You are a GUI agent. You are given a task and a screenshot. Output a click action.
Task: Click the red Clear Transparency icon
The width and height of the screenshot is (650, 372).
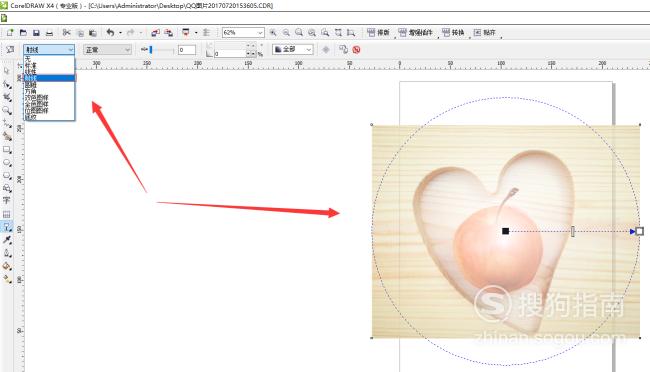(356, 50)
